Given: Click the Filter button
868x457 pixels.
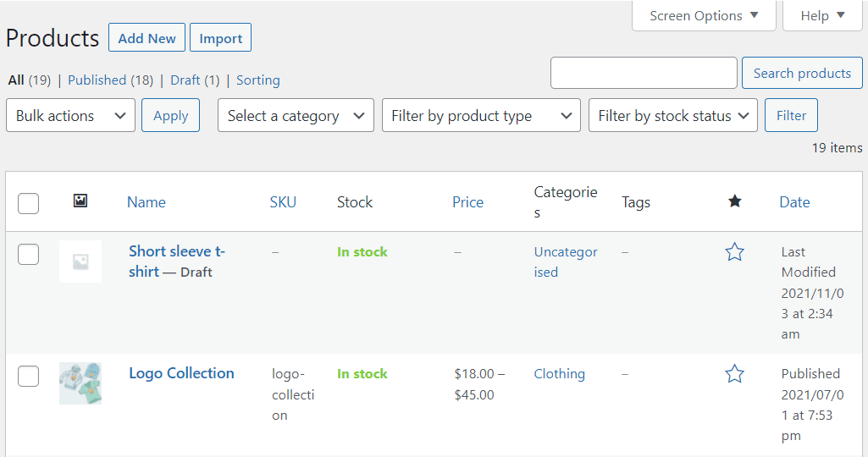Looking at the screenshot, I should click(x=791, y=116).
